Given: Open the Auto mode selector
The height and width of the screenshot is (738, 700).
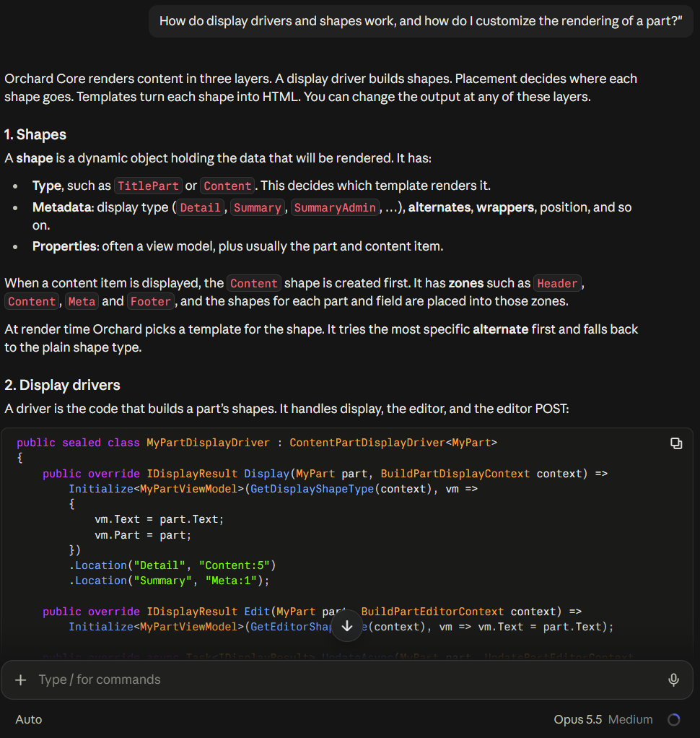Looking at the screenshot, I should coord(29,719).
